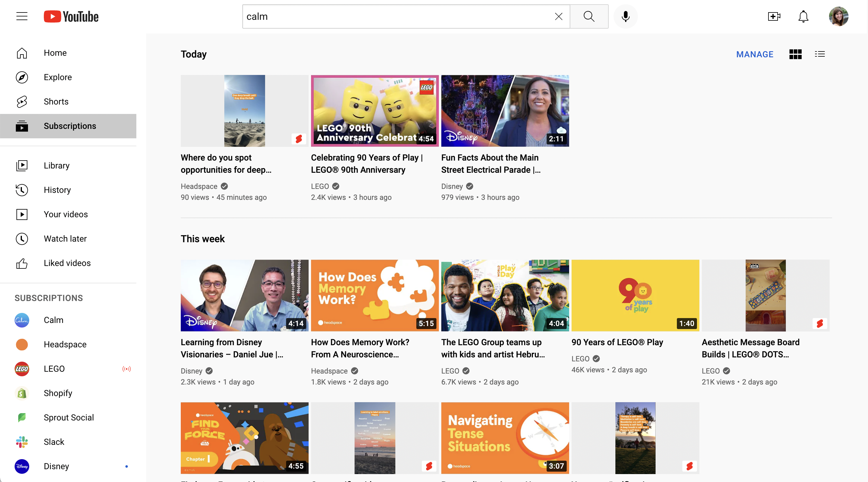Click the notification bell icon
The height and width of the screenshot is (482, 868).
tap(803, 16)
